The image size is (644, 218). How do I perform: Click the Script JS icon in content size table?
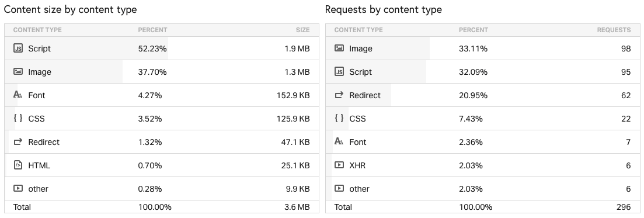pyautogui.click(x=18, y=48)
